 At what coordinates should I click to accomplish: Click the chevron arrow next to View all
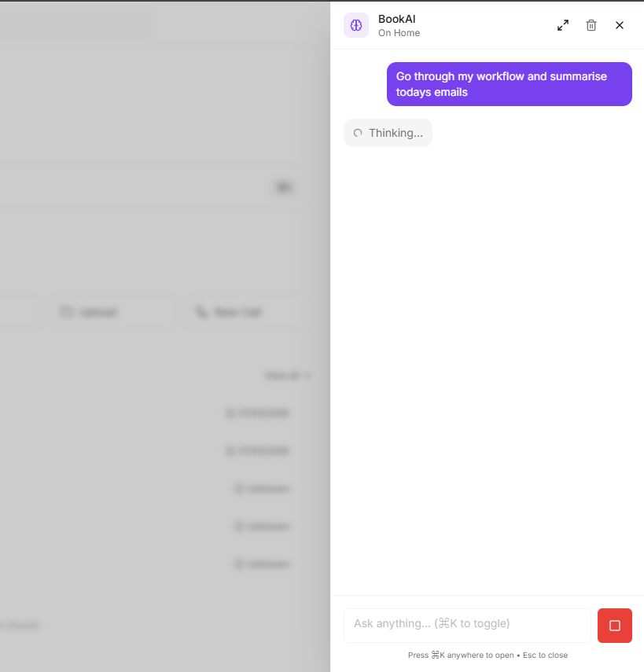307,376
